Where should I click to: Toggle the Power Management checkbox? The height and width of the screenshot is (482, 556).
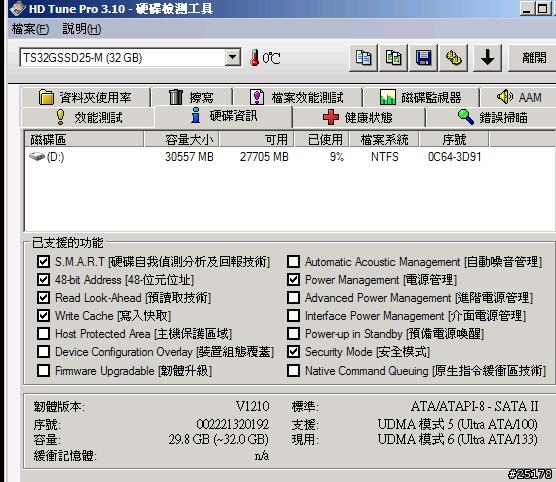click(293, 280)
